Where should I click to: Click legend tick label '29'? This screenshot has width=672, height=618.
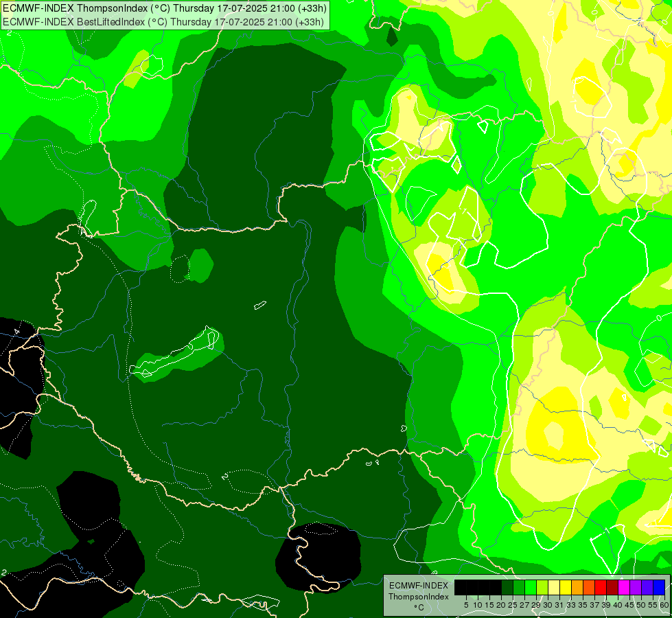pyautogui.click(x=536, y=605)
